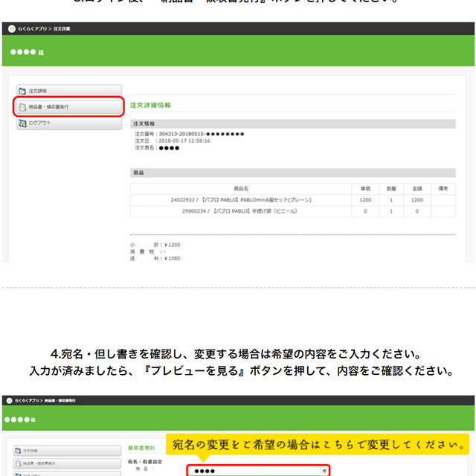
Task: Click the 単価 column header
Action: [366, 189]
